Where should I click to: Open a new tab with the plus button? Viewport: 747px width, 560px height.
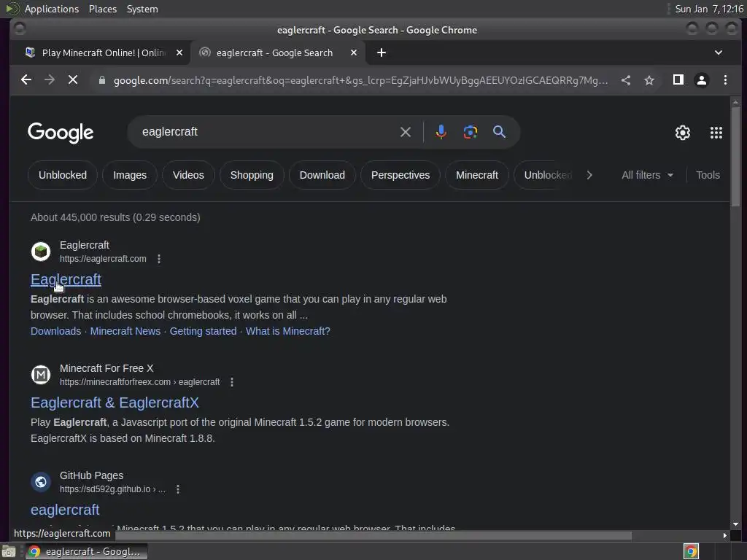[382, 52]
